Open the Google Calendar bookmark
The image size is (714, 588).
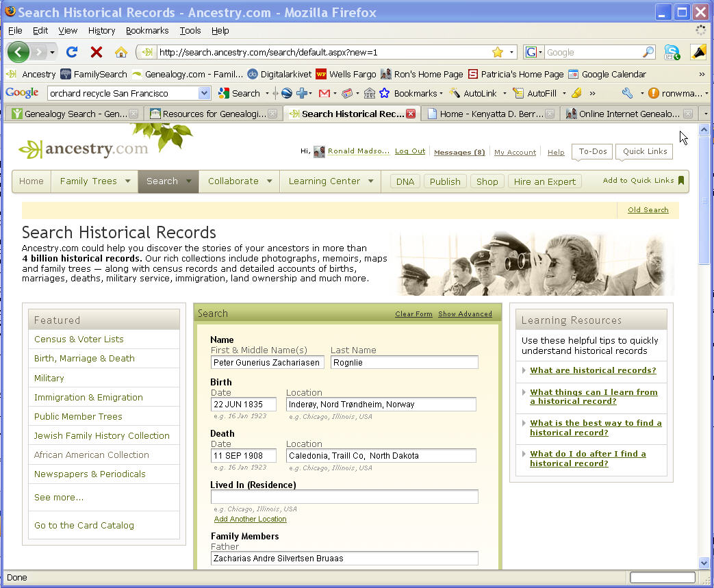[607, 74]
